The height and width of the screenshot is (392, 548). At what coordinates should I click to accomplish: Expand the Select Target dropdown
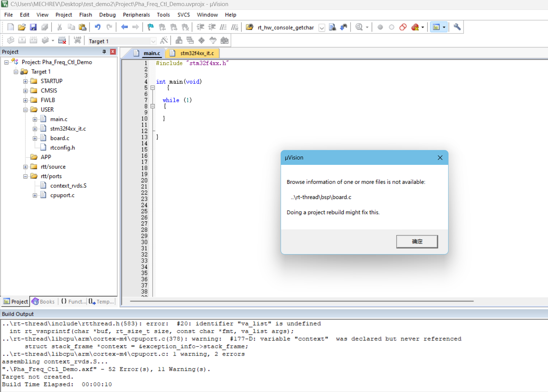[153, 41]
